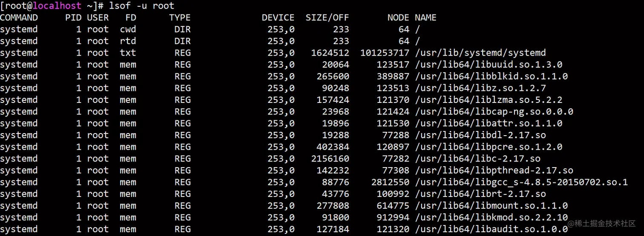This screenshot has width=644, height=236.
Task: Click the size value 91800
Action: (x=336, y=217)
